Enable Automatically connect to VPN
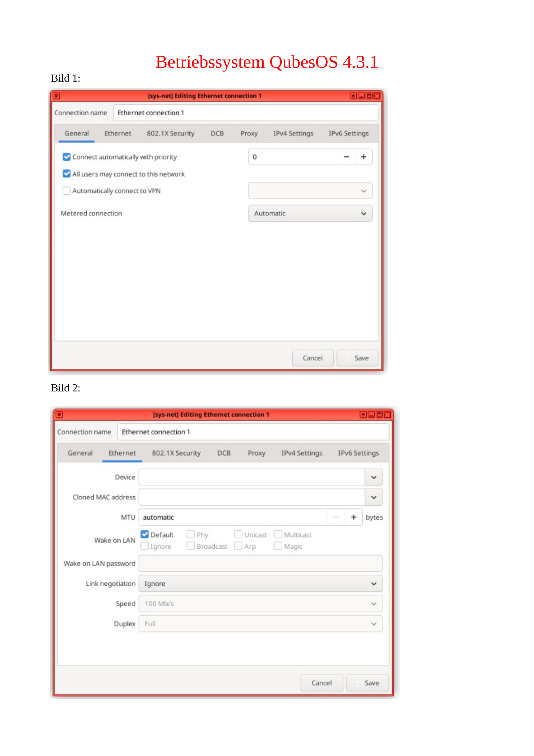Viewport: 534px width, 756px height. (66, 191)
